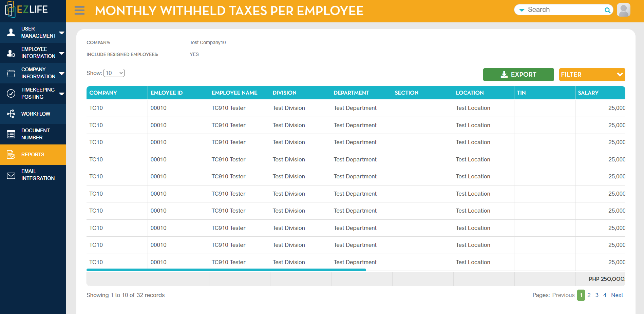Viewport: 644px width, 314px height.
Task: Sort by SECTION column header
Action: 422,93
